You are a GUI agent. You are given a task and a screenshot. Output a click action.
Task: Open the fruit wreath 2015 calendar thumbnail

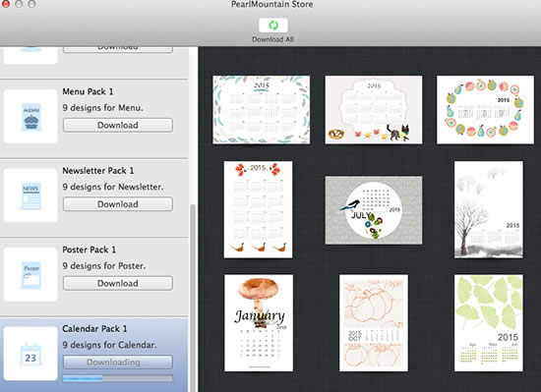coord(485,109)
